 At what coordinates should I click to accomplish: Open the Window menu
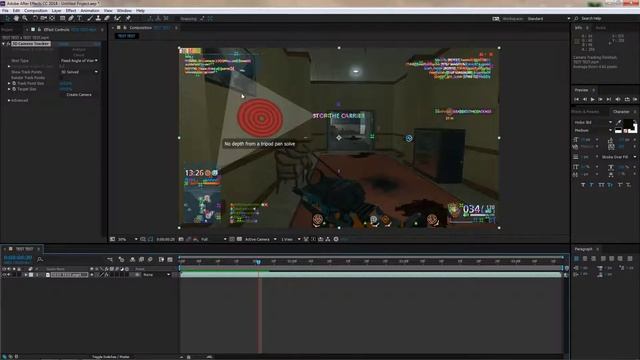(124, 11)
